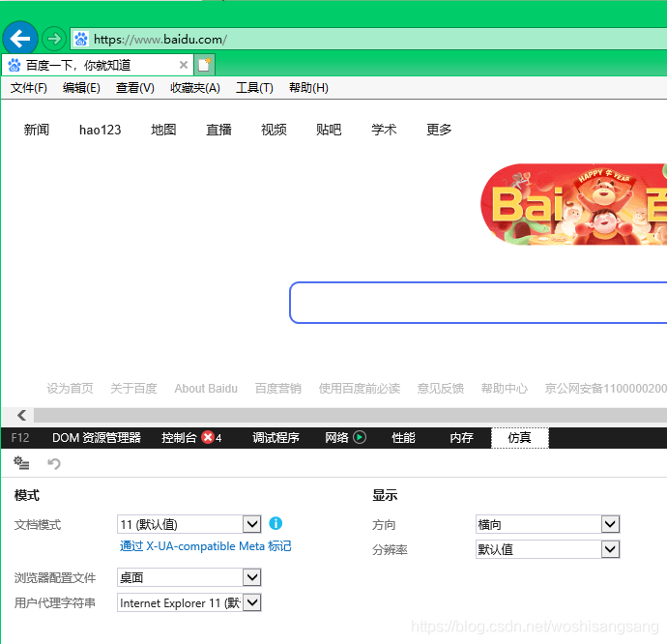Open the 收藏夹(A) menu
This screenshot has width=667, height=644.
pyautogui.click(x=195, y=88)
